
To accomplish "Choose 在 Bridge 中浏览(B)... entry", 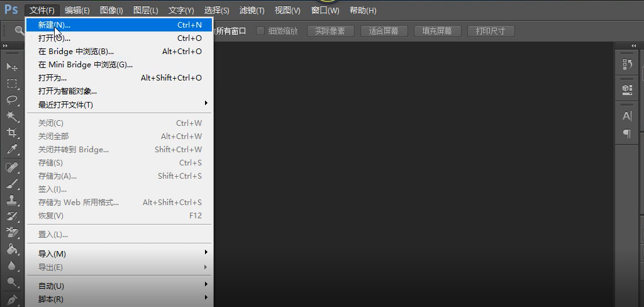I will (x=119, y=52).
